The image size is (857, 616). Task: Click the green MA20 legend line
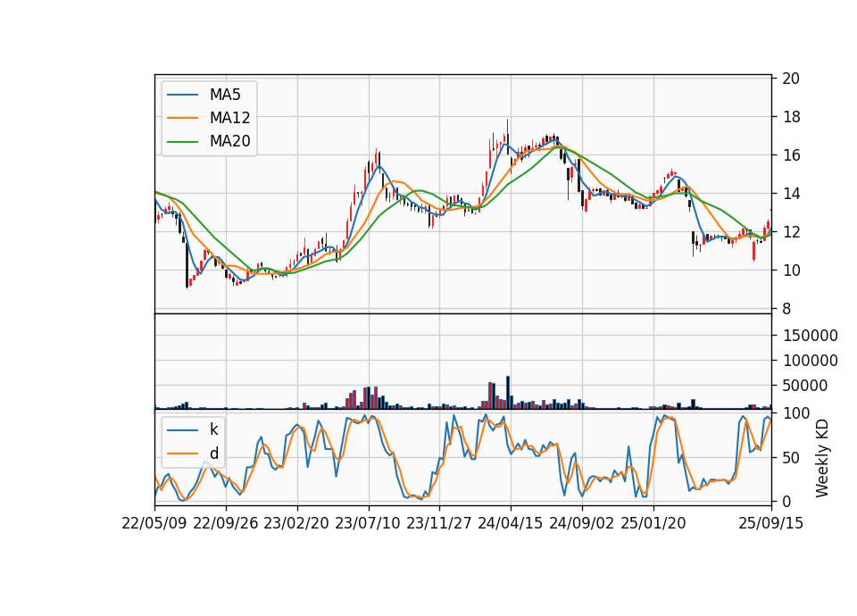click(182, 142)
